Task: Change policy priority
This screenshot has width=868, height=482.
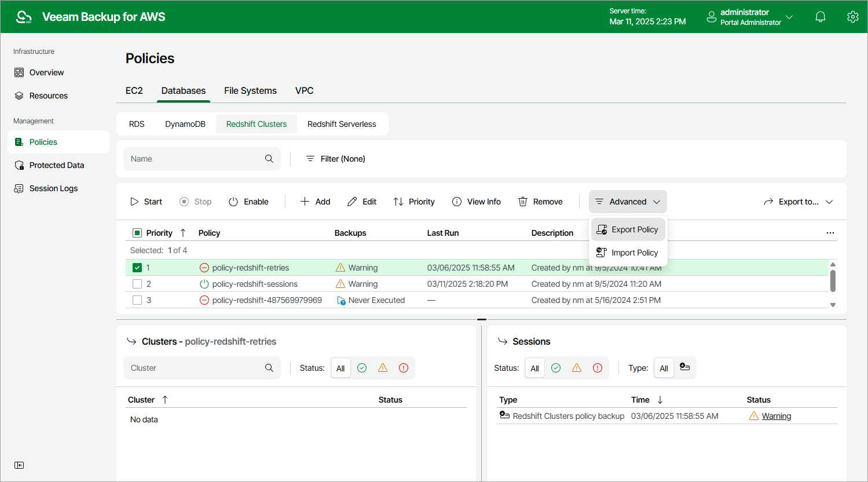Action: 414,202
